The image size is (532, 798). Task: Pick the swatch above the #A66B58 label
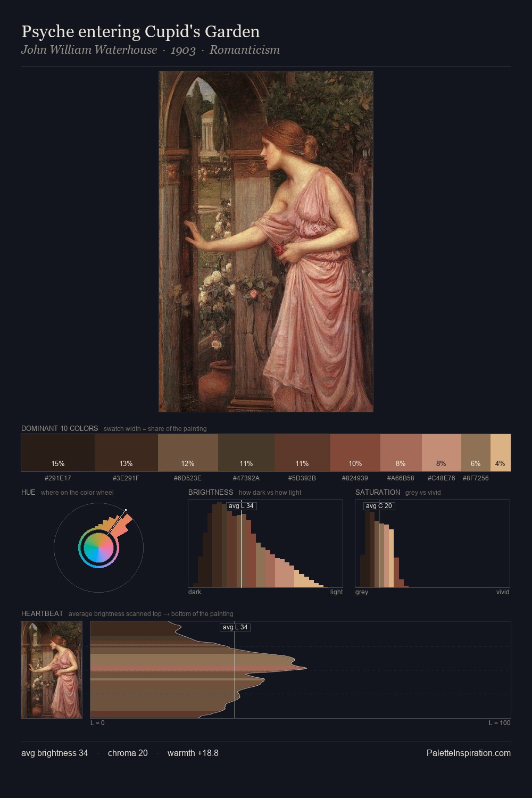point(401,453)
